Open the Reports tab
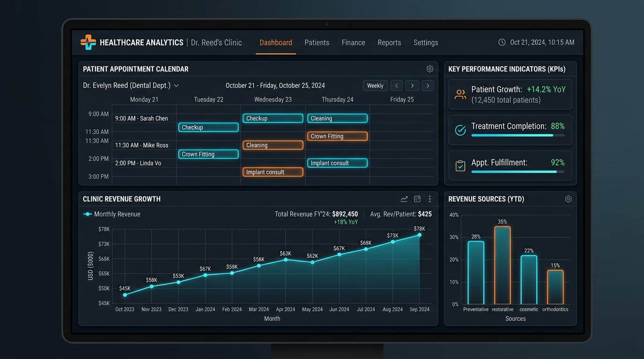This screenshot has height=359, width=644. [x=389, y=43]
